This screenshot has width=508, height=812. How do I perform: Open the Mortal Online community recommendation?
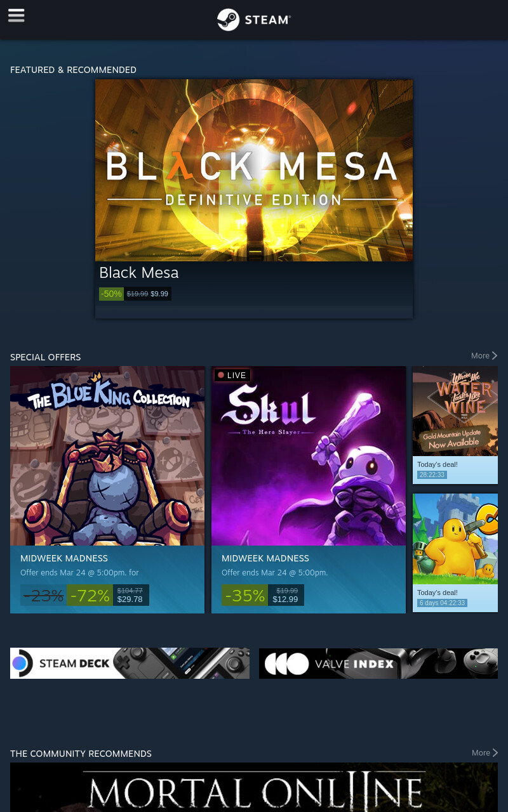(254, 787)
